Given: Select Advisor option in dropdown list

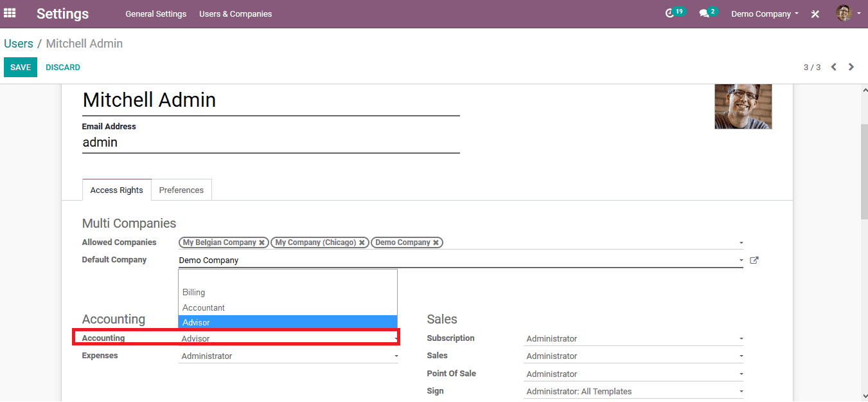Looking at the screenshot, I should (288, 322).
